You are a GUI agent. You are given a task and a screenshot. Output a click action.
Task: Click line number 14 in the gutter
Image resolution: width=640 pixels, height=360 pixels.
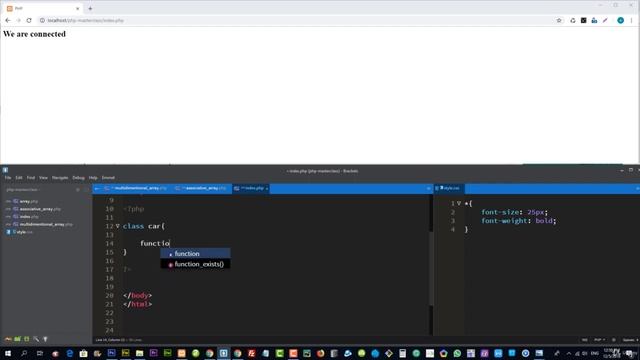[109, 244]
